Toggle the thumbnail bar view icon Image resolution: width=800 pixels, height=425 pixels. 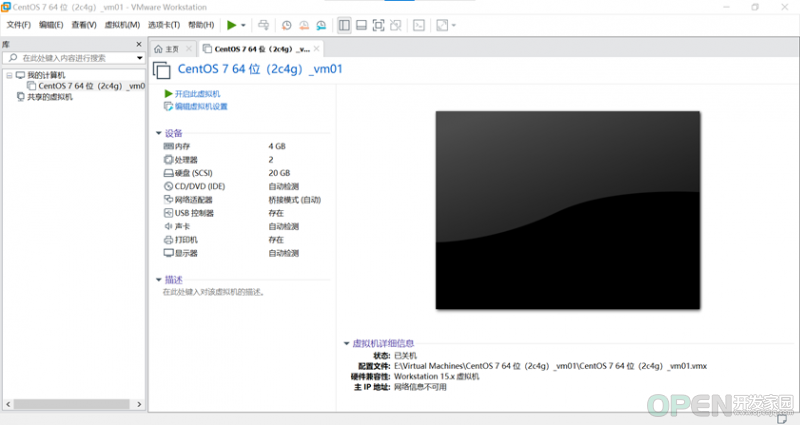click(x=361, y=25)
